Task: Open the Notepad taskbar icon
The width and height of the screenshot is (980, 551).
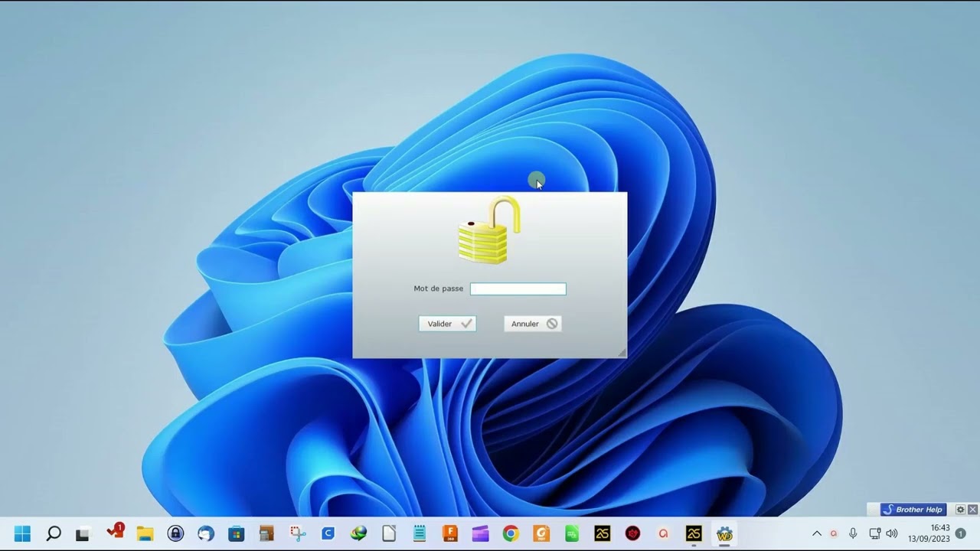Action: click(420, 533)
